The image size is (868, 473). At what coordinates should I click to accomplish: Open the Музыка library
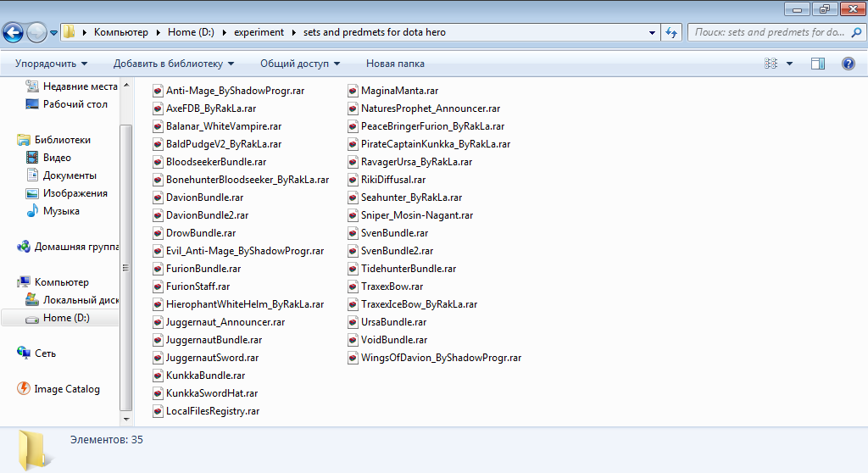[53, 211]
